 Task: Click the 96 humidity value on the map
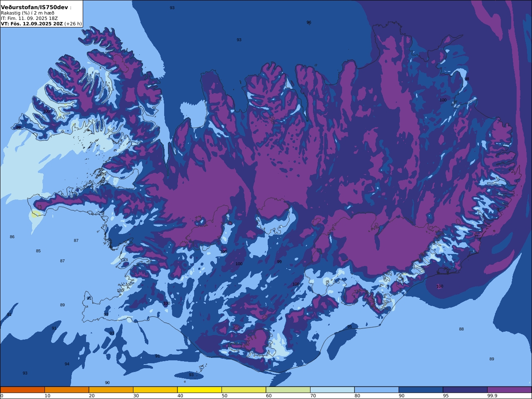309,22
